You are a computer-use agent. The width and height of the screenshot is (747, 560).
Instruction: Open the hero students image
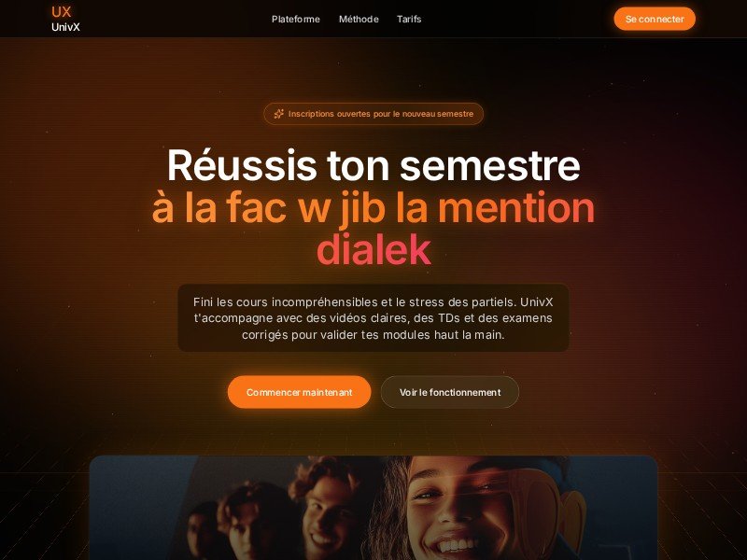(373, 508)
